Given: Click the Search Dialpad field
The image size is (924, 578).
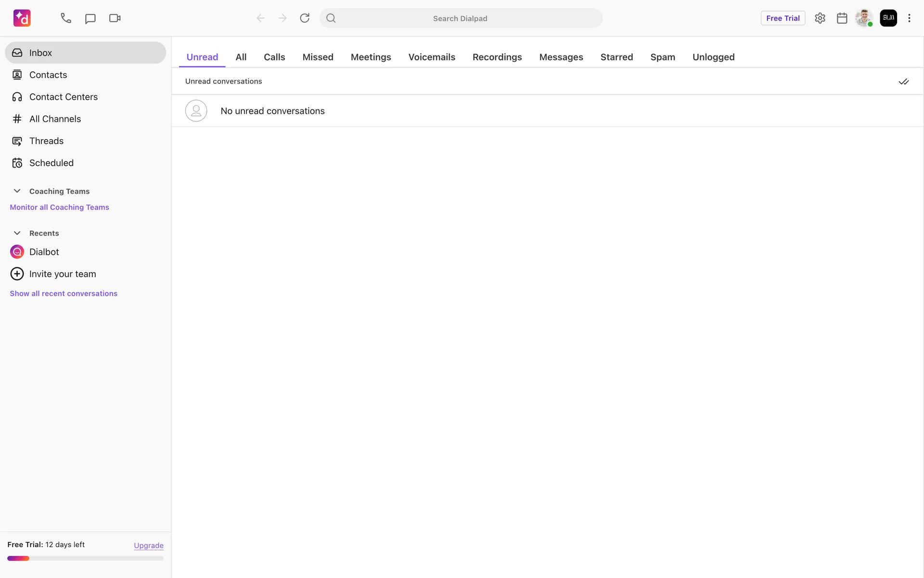Looking at the screenshot, I should (460, 18).
